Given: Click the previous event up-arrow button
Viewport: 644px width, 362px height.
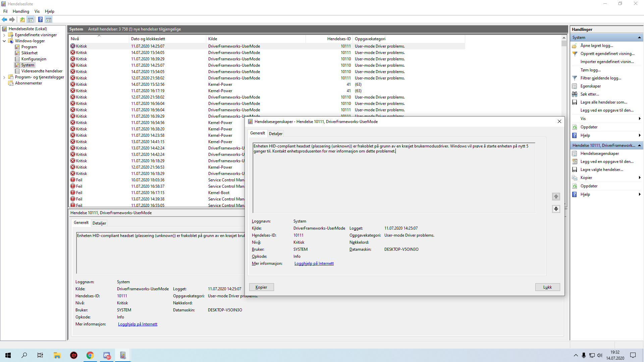Looking at the screenshot, I should (x=556, y=197).
